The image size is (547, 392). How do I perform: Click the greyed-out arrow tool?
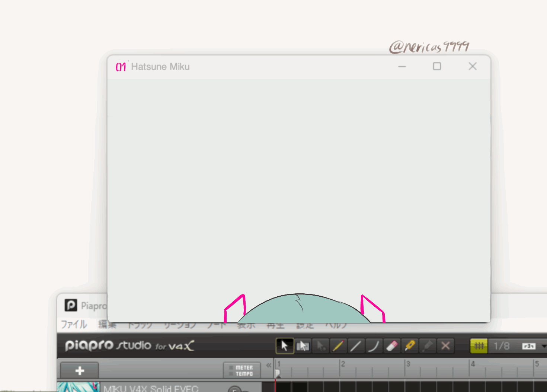(321, 346)
